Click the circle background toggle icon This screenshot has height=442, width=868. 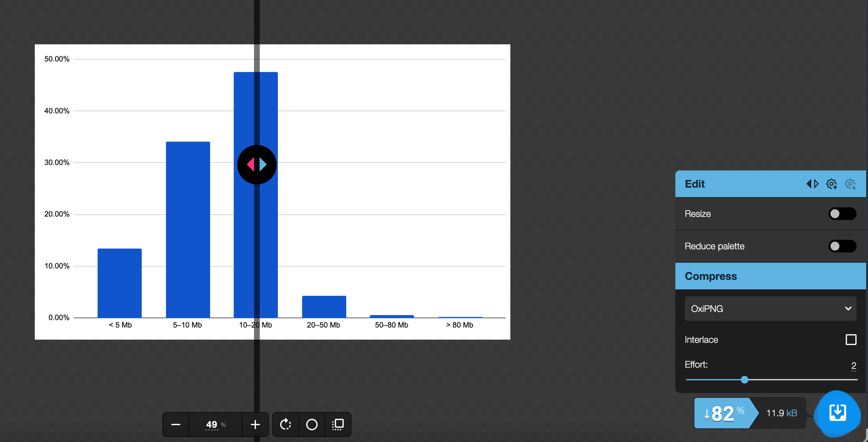311,425
